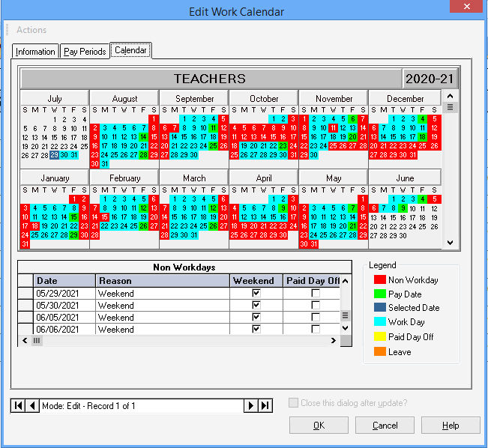Click the July month header
The height and width of the screenshot is (448, 488).
55,99
